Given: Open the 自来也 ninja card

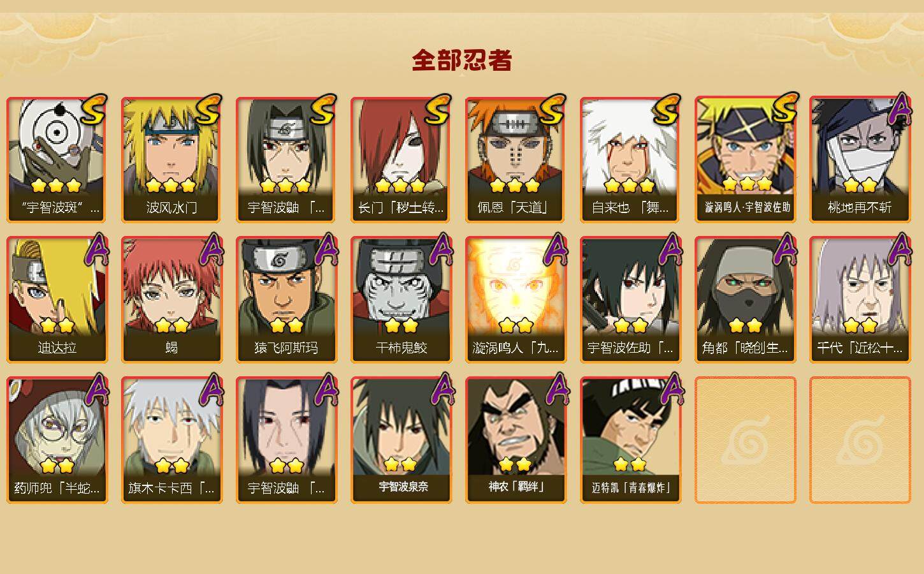Looking at the screenshot, I should [x=631, y=159].
